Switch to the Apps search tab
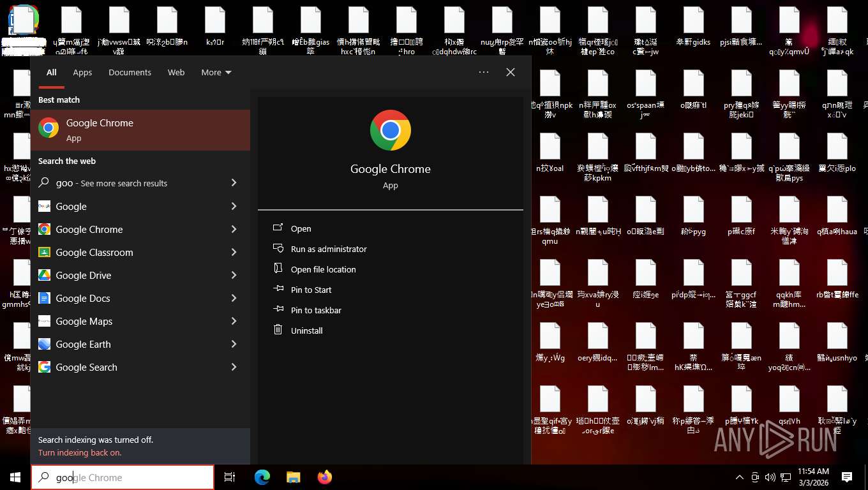The width and height of the screenshot is (868, 490). (x=82, y=72)
